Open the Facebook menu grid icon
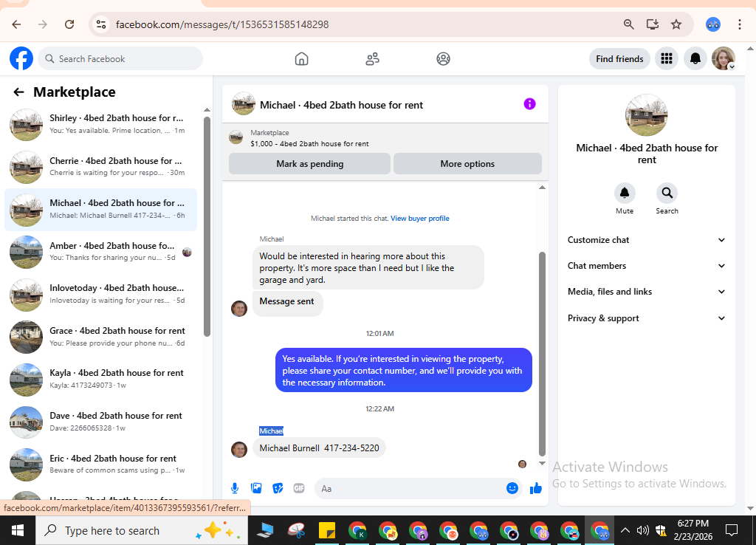 click(x=667, y=59)
